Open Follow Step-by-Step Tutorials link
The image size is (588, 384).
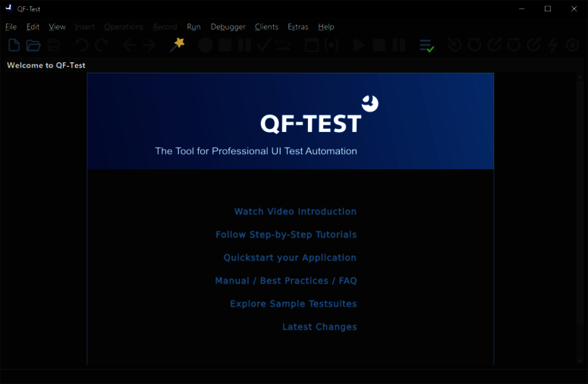click(x=286, y=234)
